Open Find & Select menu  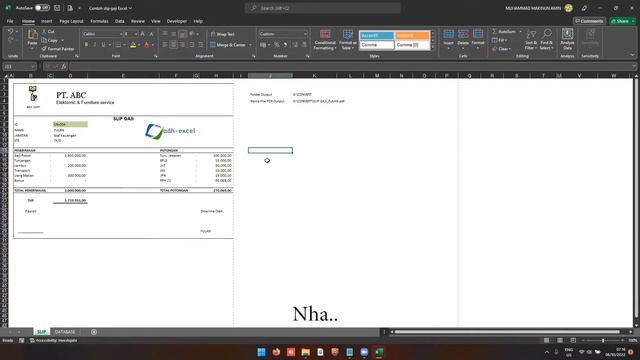(x=546, y=40)
